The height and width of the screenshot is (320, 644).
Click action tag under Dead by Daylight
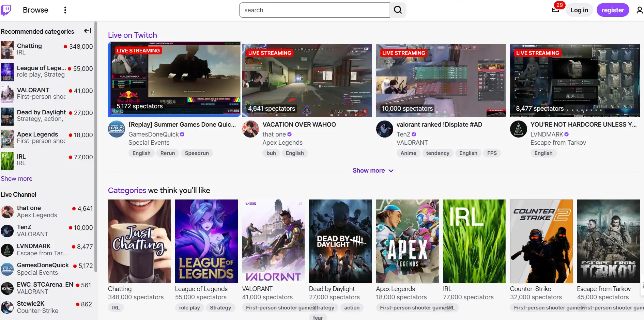point(352,308)
